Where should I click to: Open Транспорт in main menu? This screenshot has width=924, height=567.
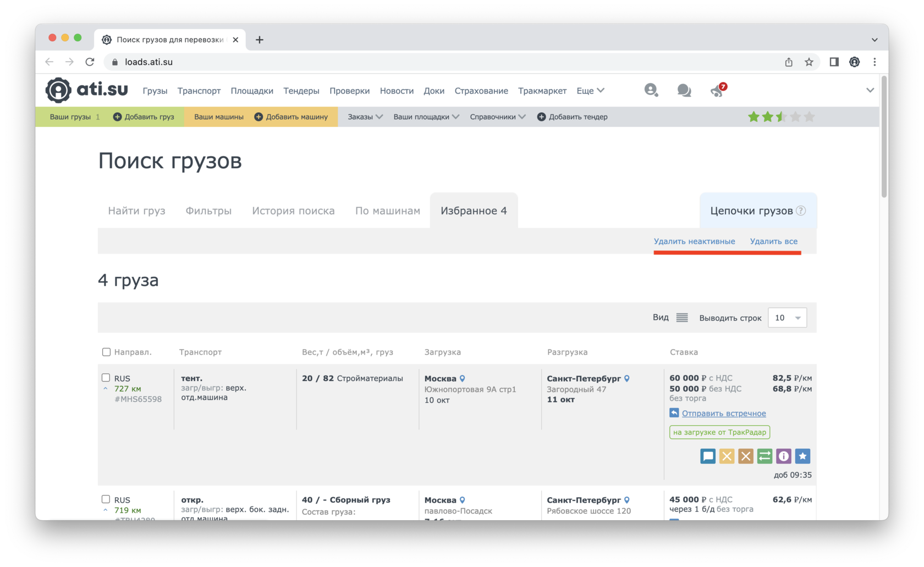(199, 91)
